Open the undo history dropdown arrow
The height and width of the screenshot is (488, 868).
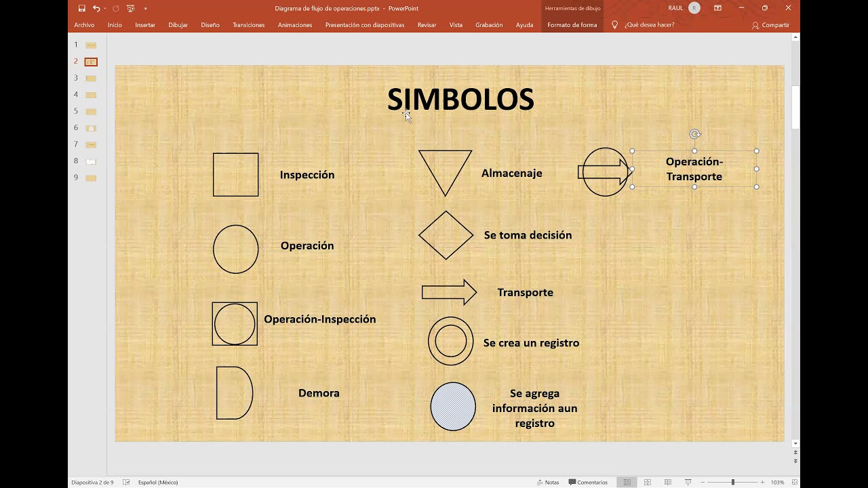(105, 8)
